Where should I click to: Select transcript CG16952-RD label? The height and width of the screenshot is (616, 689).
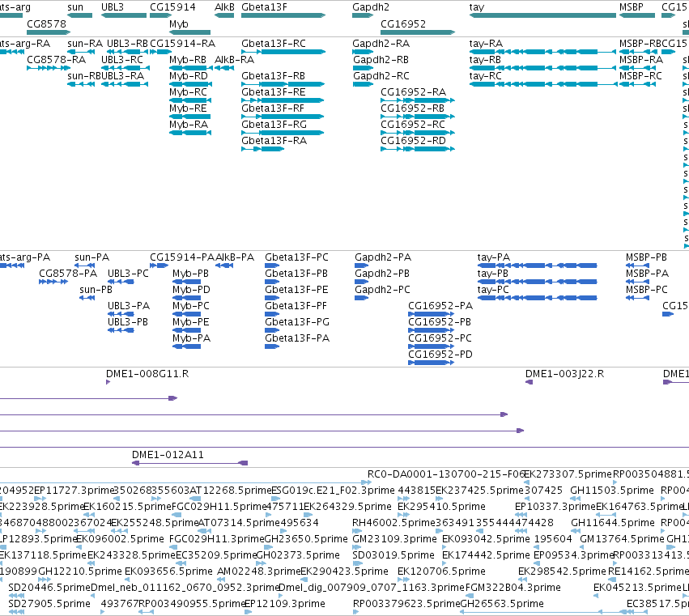pyautogui.click(x=413, y=141)
